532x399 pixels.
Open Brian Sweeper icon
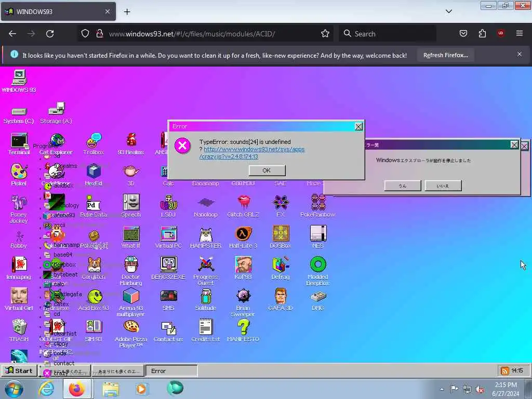[243, 296]
